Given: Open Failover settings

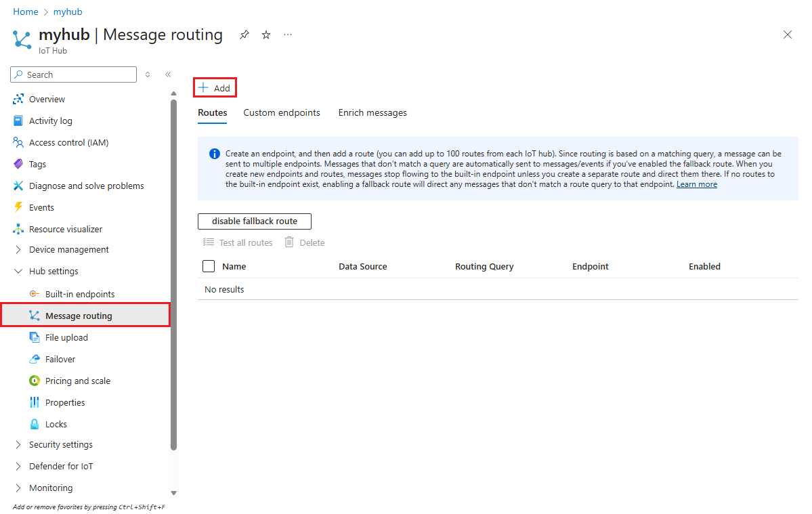Looking at the screenshot, I should tap(58, 358).
